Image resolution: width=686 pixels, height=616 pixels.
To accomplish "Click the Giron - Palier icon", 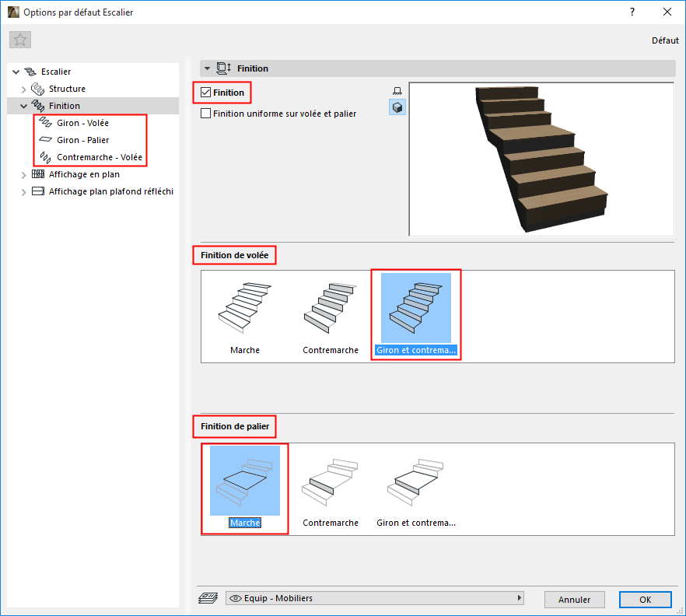I will (x=45, y=140).
